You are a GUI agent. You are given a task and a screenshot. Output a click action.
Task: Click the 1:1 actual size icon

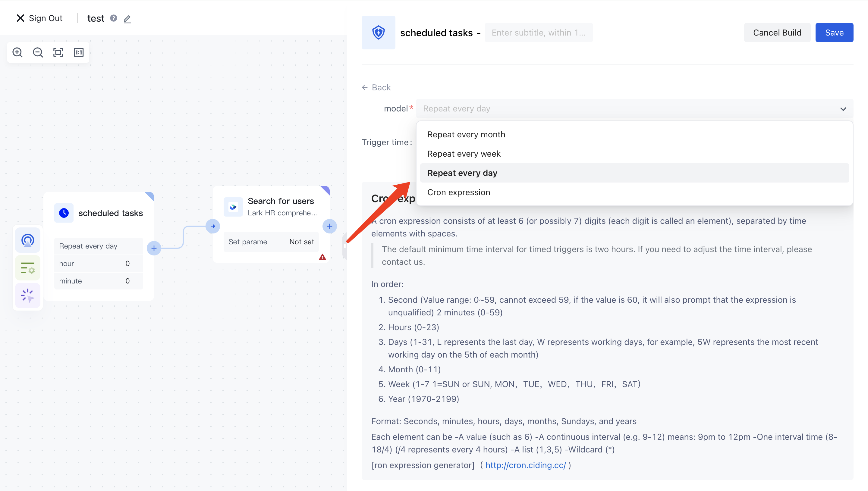coord(79,52)
